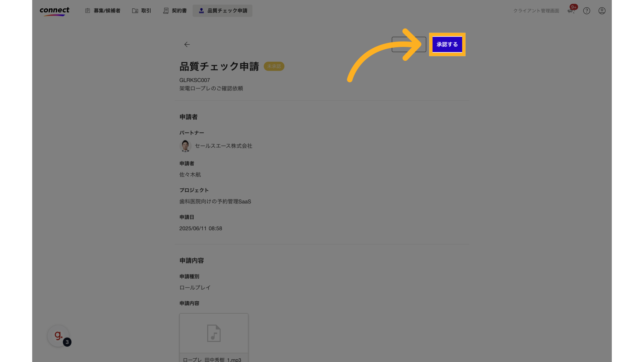Click the 契約書 document icon
This screenshot has width=644, height=362.
[166, 10]
